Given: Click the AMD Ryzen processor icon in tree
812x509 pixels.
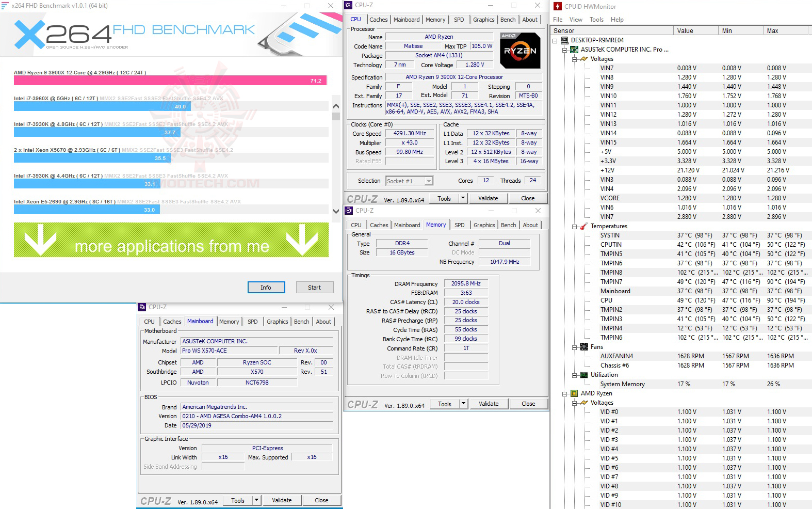Looking at the screenshot, I should [574, 393].
